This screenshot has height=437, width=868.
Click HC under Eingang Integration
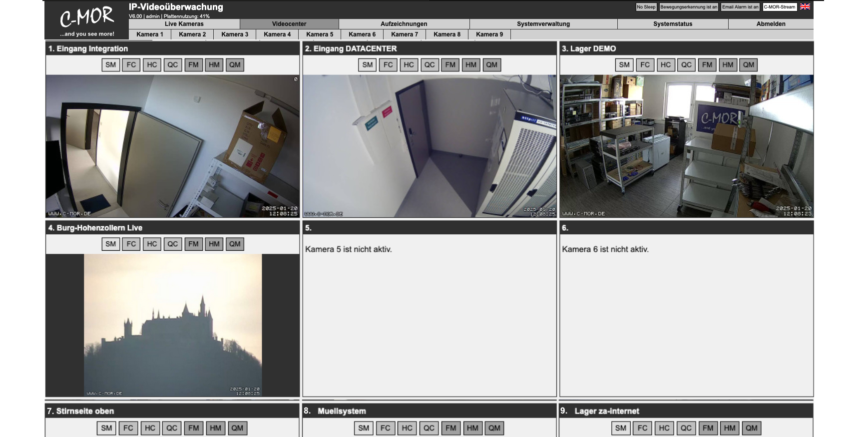pos(152,65)
